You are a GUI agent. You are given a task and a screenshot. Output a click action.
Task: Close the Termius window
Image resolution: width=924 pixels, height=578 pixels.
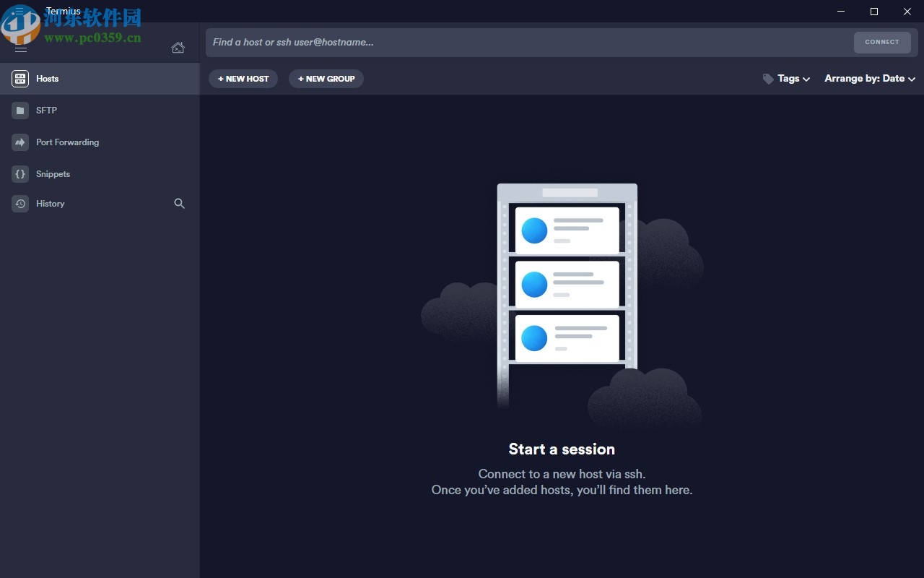tap(907, 12)
